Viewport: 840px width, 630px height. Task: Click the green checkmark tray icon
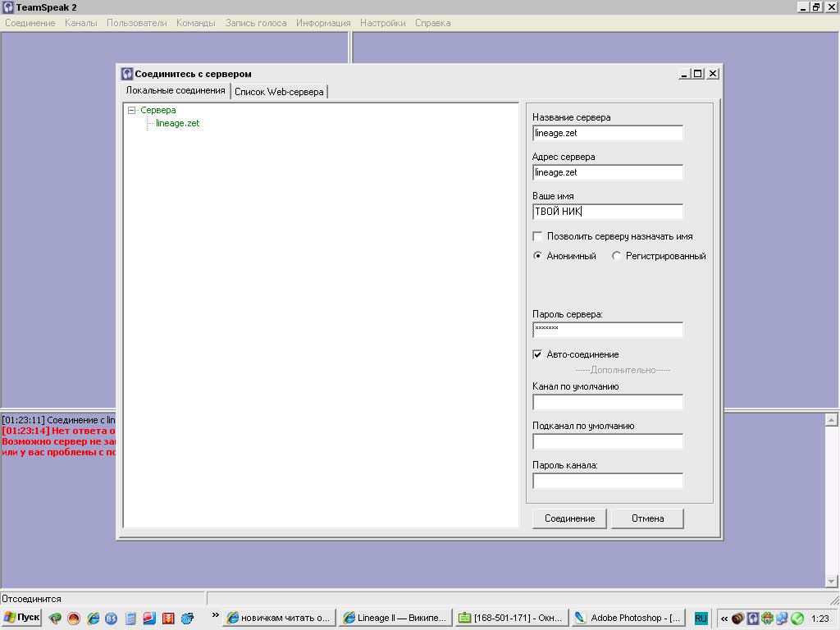coord(797,618)
